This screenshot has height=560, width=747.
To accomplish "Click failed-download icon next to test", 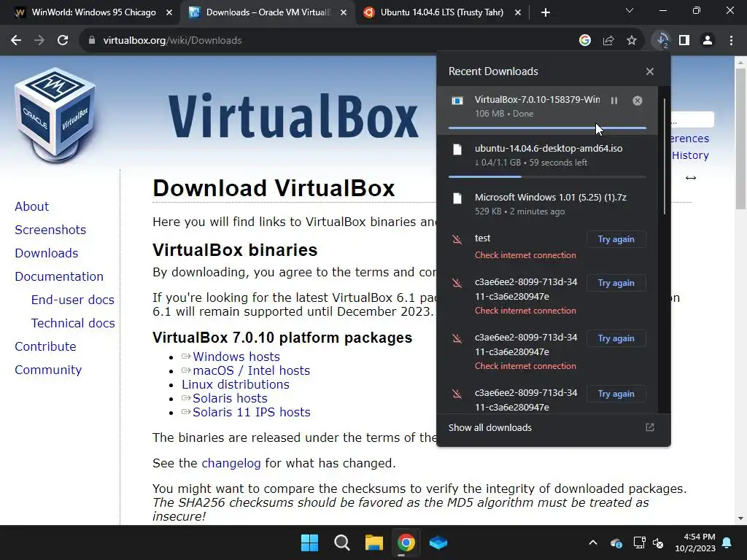I will click(x=457, y=239).
